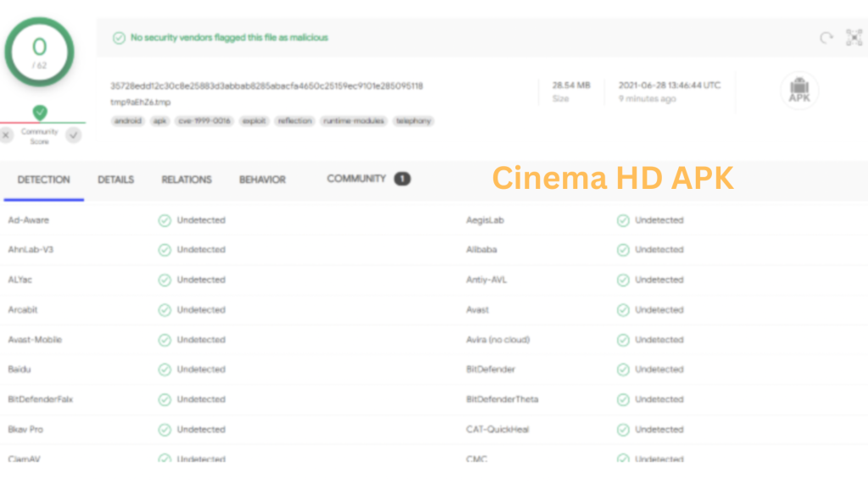Open the RELATIONS tab
Screen dimensions: 868x488
click(186, 180)
